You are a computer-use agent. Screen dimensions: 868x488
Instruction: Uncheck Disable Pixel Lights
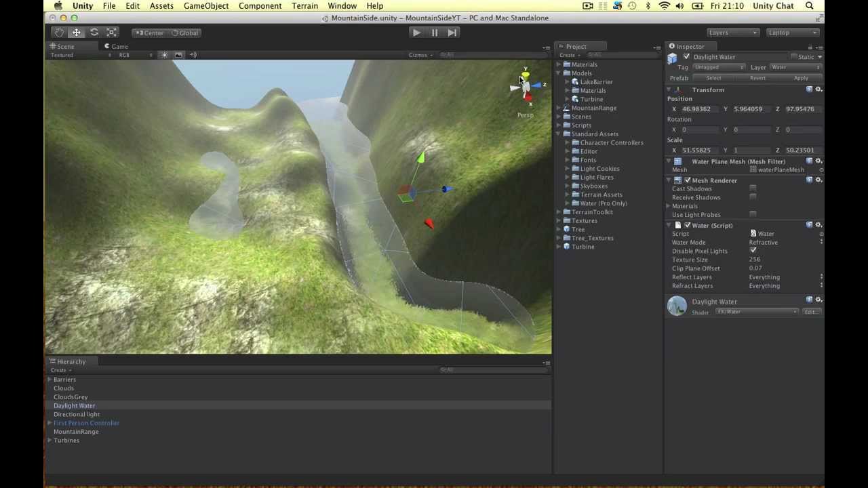[753, 250]
